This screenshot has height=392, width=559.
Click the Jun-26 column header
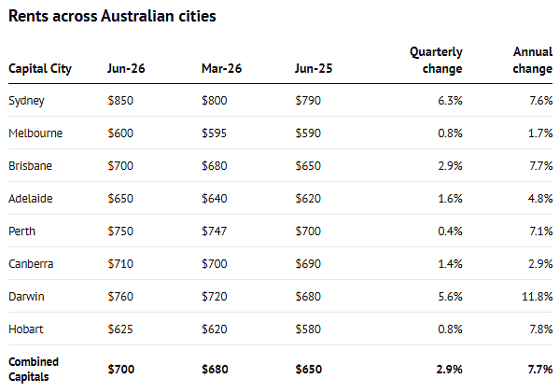tap(126, 68)
